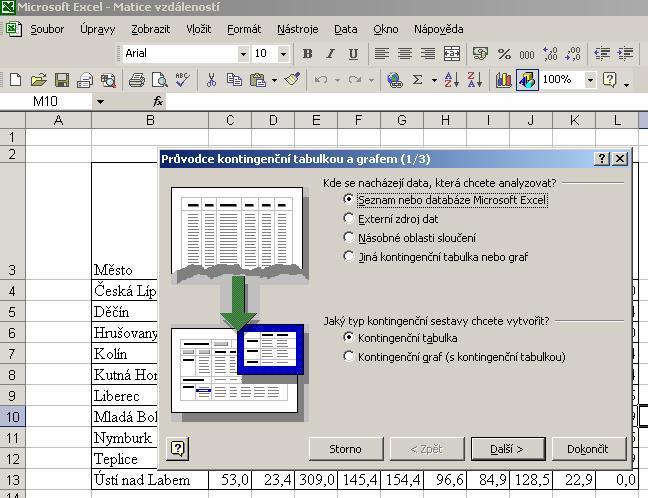Open AutoSum functions dropdown arrow
Image resolution: width=648 pixels, height=498 pixels.
tap(434, 80)
